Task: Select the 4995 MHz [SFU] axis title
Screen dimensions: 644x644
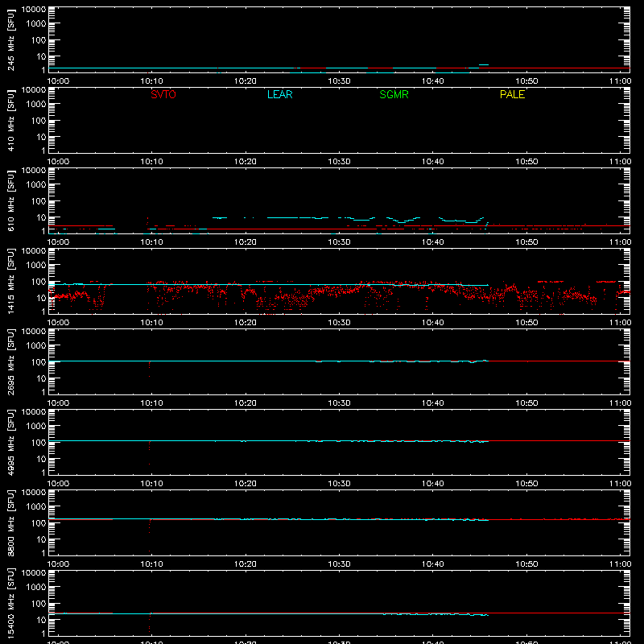Action: click(x=11, y=442)
